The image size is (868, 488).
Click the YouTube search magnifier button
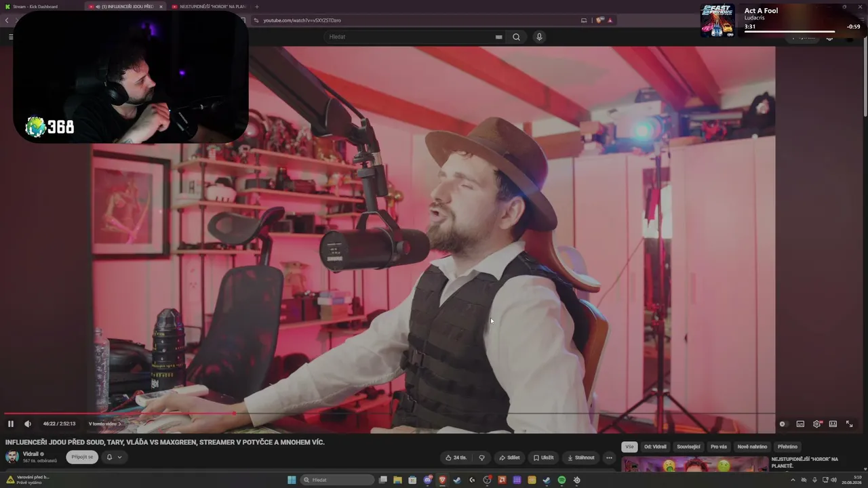tap(517, 37)
